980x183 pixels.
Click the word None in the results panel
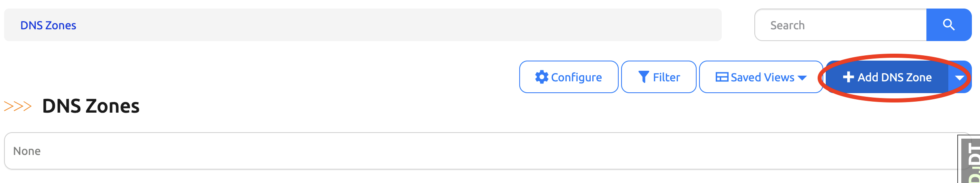[27, 151]
